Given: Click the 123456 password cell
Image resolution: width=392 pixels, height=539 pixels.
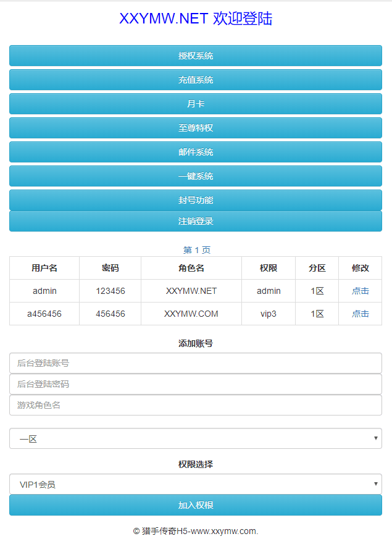Looking at the screenshot, I should [111, 291].
